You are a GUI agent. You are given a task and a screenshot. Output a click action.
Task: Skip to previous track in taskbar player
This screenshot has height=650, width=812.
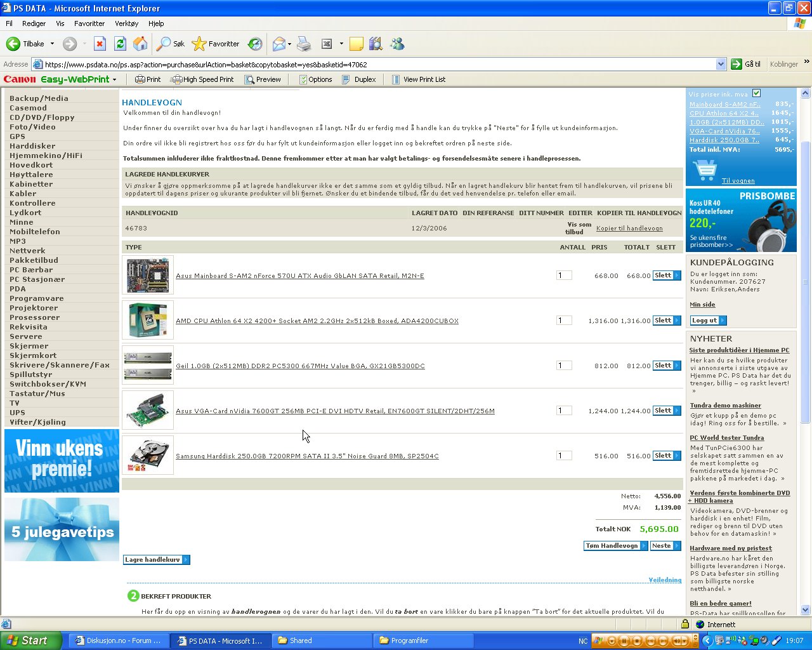click(x=650, y=641)
